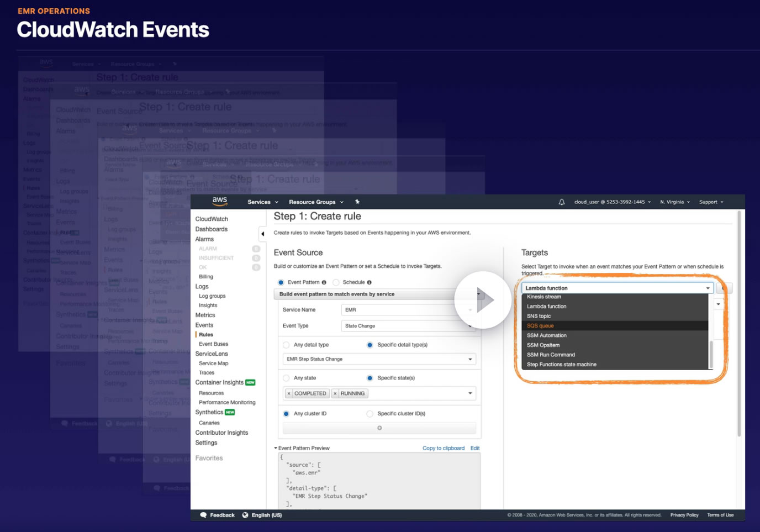The width and height of the screenshot is (760, 532).
Task: Open Canaries in the sidebar
Action: (x=209, y=423)
